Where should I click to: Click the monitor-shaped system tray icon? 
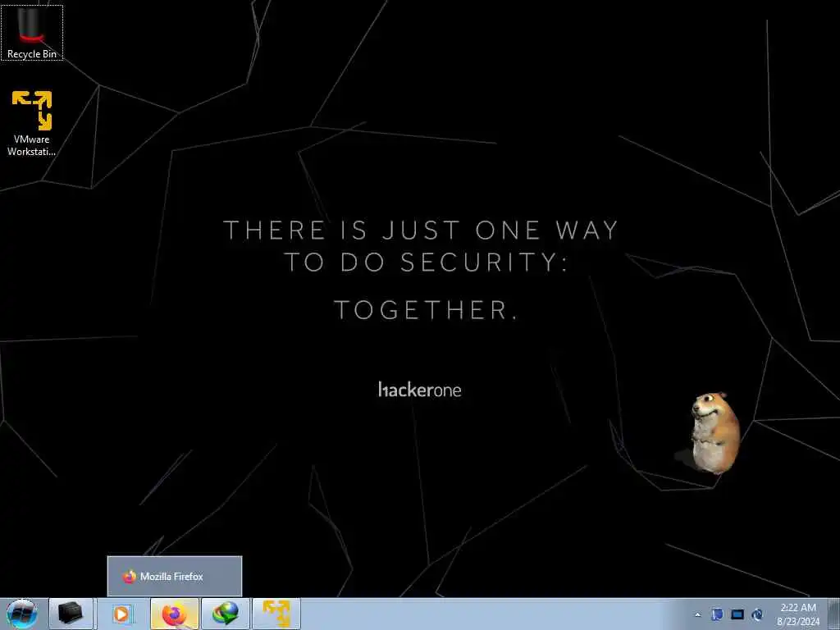click(737, 614)
